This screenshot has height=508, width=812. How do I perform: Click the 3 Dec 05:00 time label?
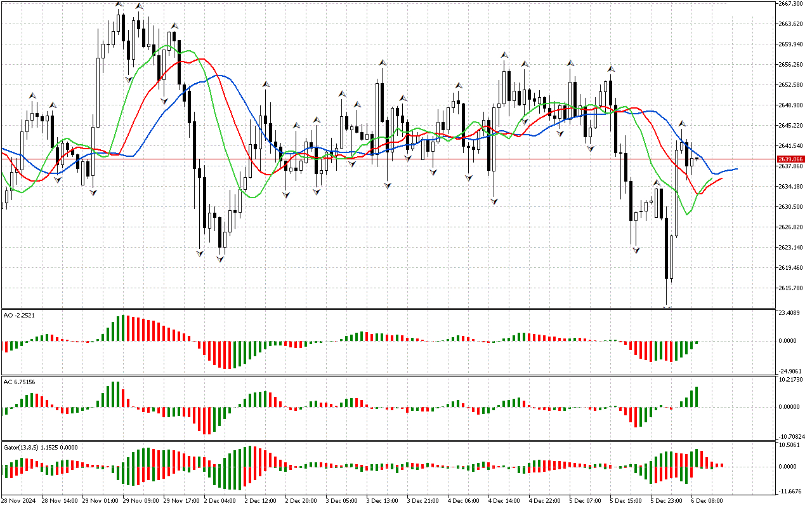coord(343,501)
